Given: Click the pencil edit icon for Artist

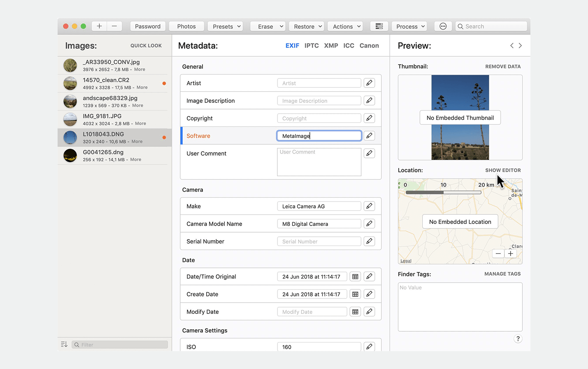Looking at the screenshot, I should click(x=369, y=83).
